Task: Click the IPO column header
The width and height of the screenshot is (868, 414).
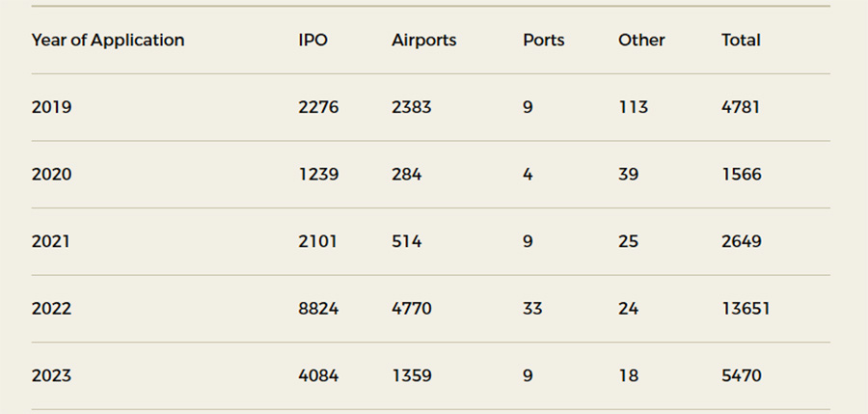Action: (x=312, y=41)
